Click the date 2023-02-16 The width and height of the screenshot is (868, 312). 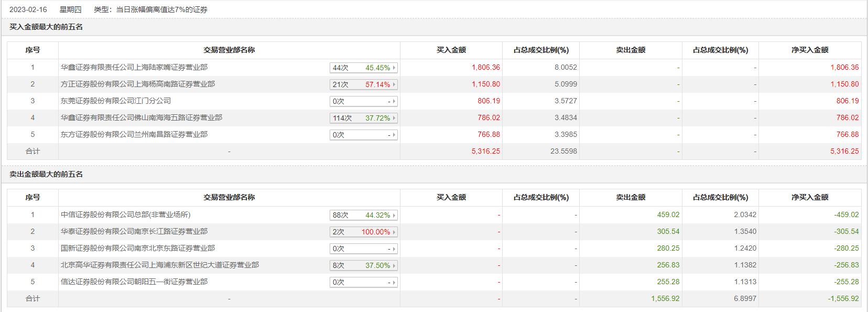pos(28,9)
